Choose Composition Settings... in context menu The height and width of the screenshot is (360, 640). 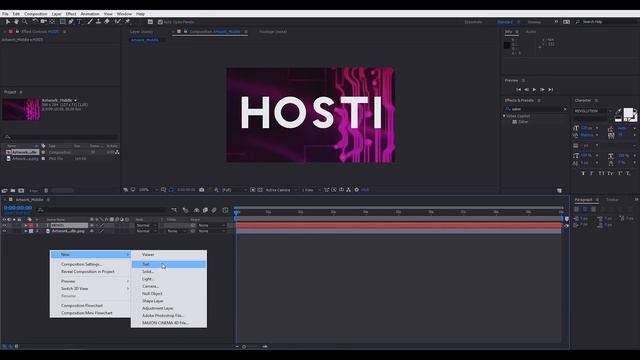tap(90, 264)
